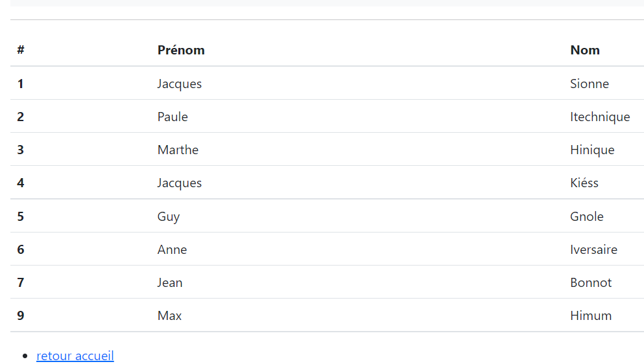644x364 pixels.
Task: Click first name Guy
Action: click(169, 217)
